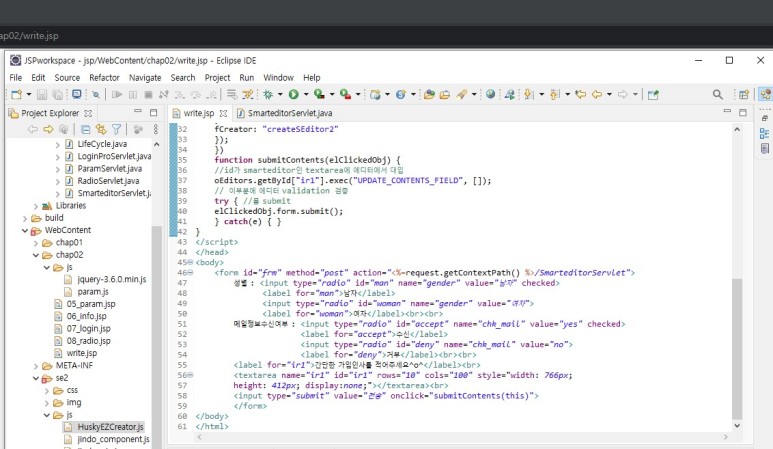This screenshot has height=449, width=773.
Task: Click the New wizard toolbar icon
Action: pos(16,95)
